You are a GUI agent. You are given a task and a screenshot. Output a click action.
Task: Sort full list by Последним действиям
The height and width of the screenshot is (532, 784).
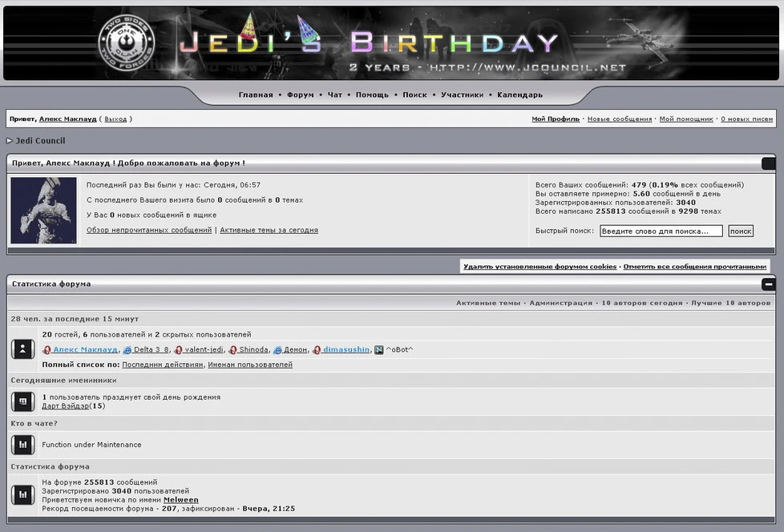click(x=163, y=365)
